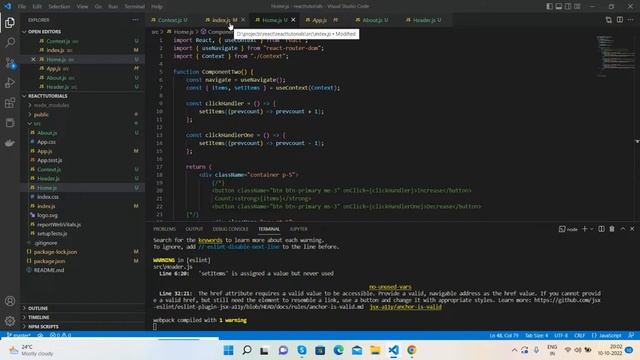The image size is (640, 360).
Task: Expand the Timeline section
Action: click(38, 317)
